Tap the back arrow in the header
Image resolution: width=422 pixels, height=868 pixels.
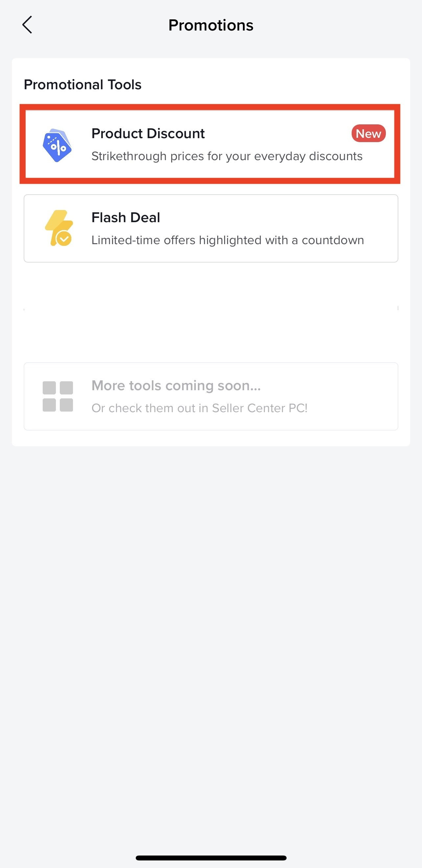27,25
